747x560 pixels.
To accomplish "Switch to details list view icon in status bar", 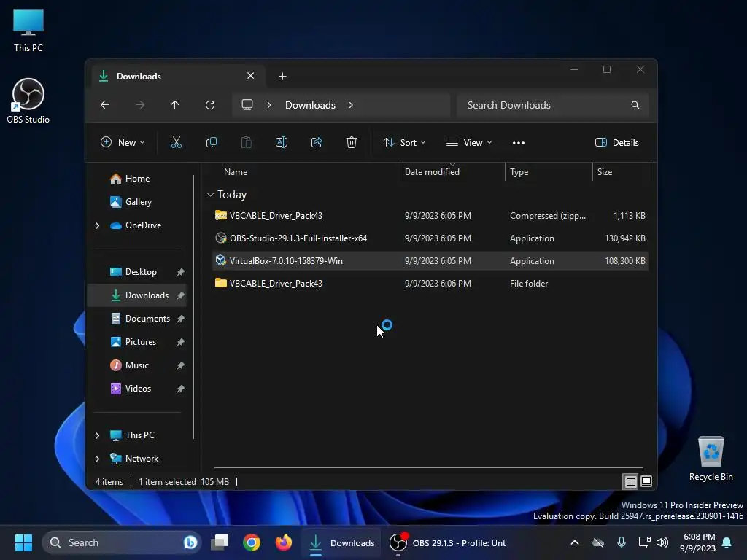I will [x=631, y=481].
